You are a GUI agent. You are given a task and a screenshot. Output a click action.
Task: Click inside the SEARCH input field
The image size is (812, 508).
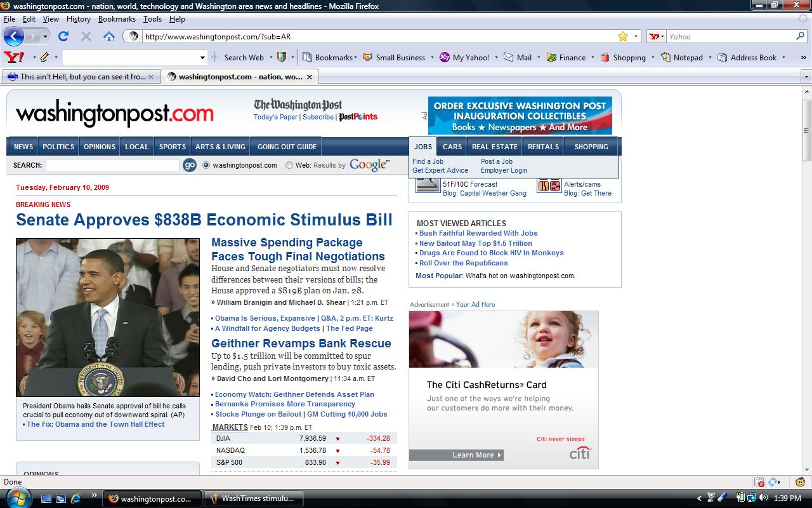112,164
